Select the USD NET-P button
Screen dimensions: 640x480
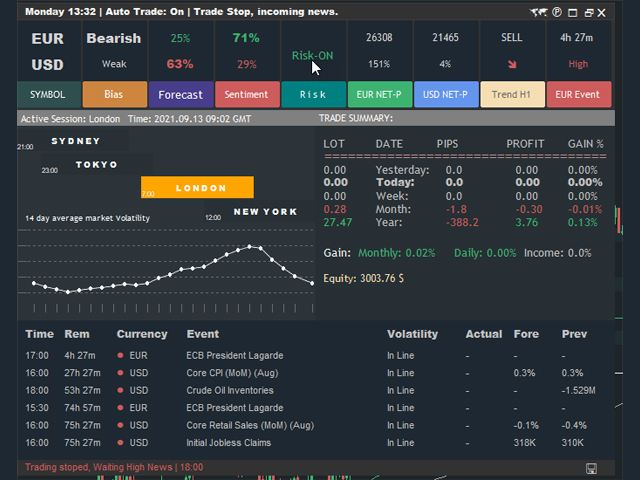(445, 95)
